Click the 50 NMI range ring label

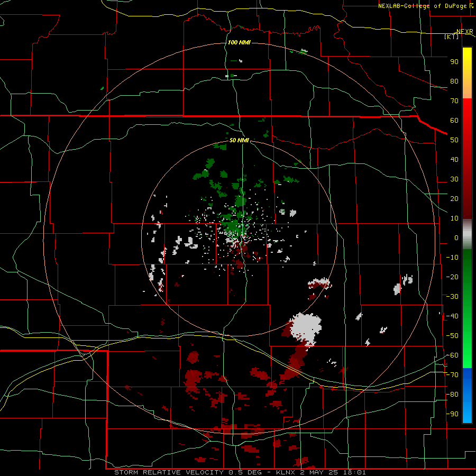tap(239, 140)
